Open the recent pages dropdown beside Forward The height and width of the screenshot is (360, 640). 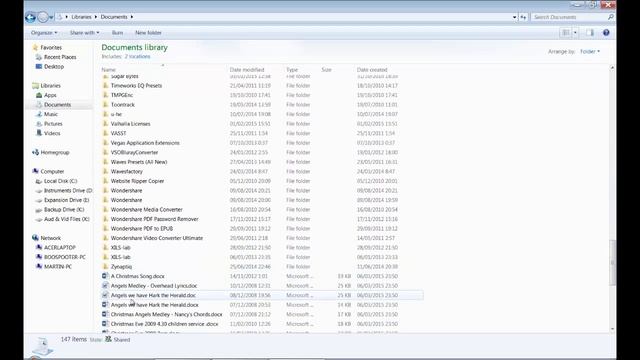click(51, 18)
